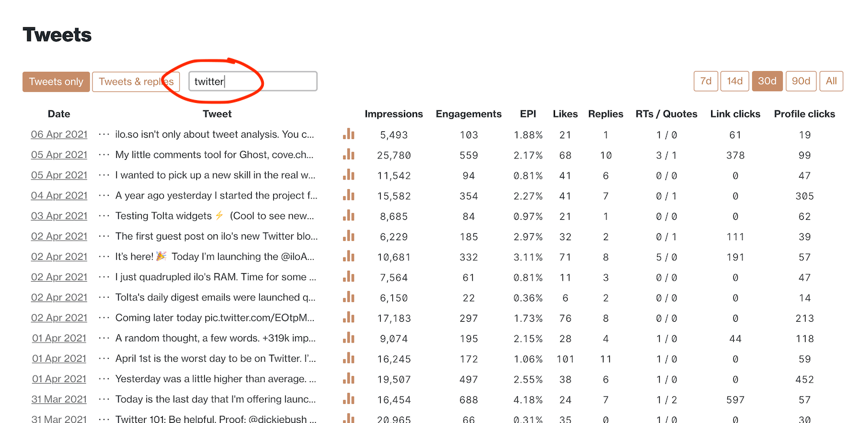This screenshot has width=868, height=423.
Task: Open chart icon for 'A year ago yesterday' tweet
Action: pos(348,196)
